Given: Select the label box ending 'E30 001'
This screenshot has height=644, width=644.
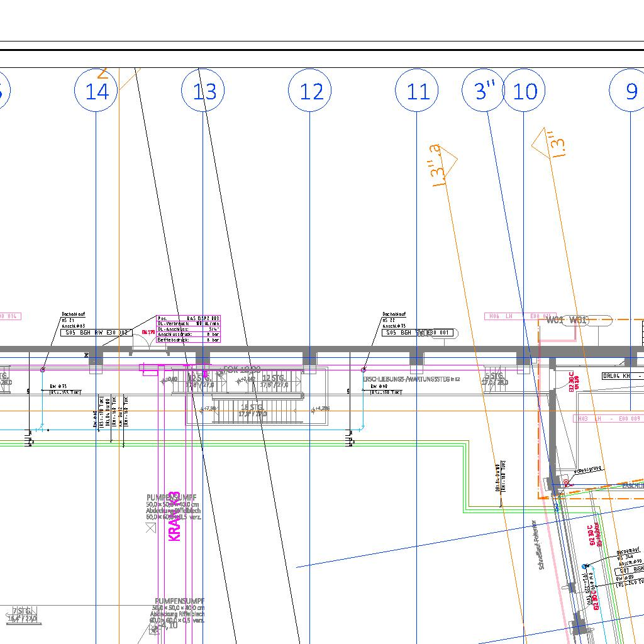Looking at the screenshot, I should (x=418, y=333).
